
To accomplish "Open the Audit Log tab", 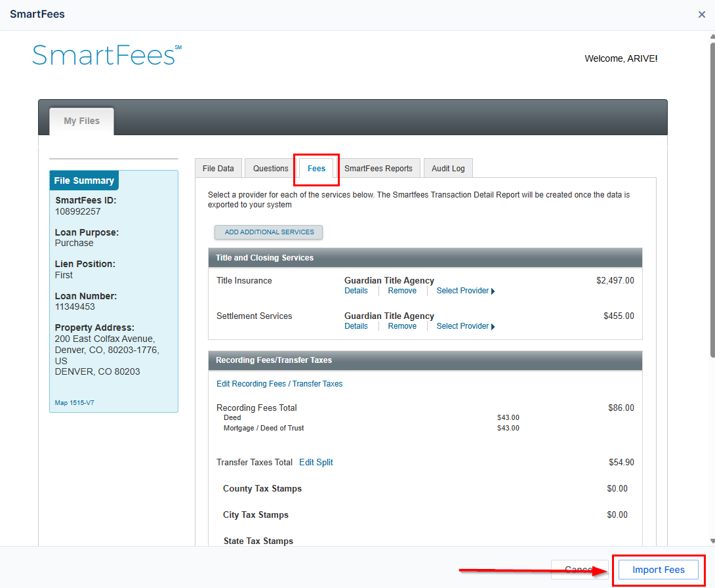I will point(448,168).
